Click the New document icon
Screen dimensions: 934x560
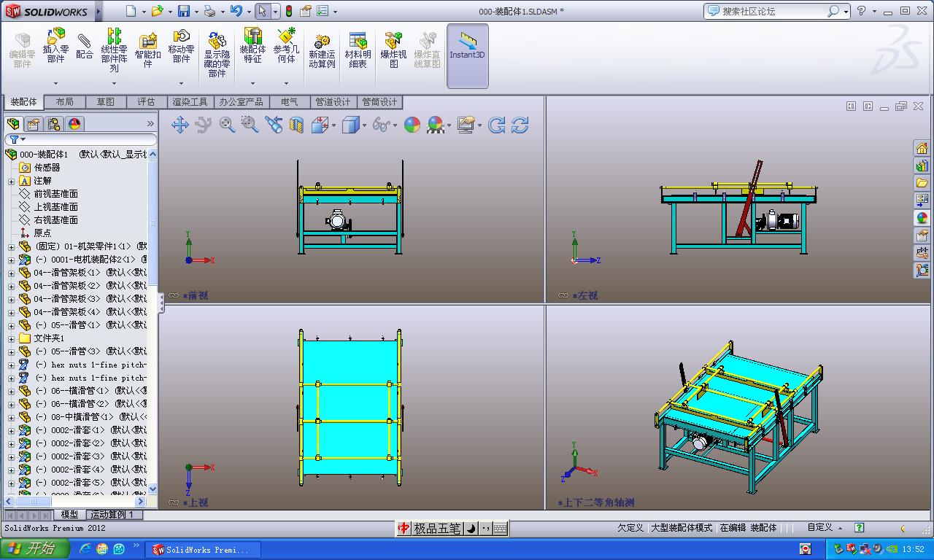click(131, 11)
